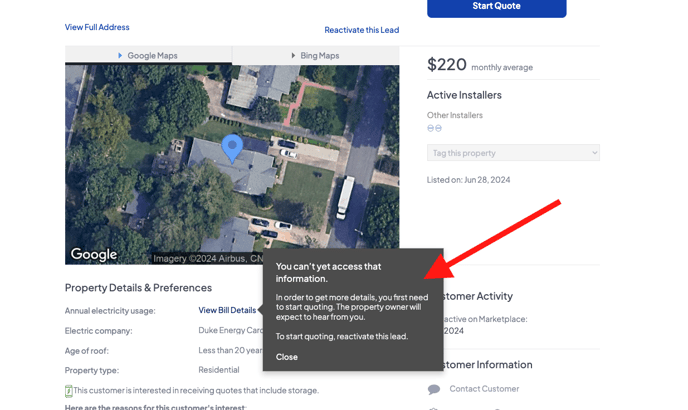Viewport: 688px width, 410px height.
Task: Click the blue location pin on map
Action: click(232, 147)
